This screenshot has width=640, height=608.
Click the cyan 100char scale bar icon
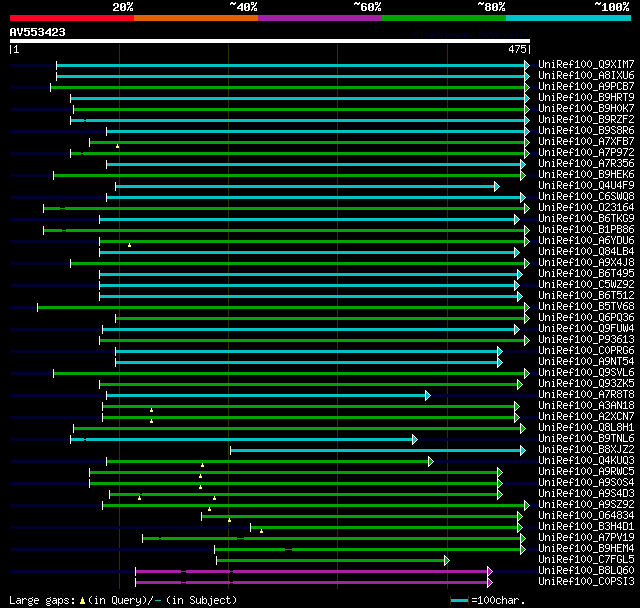tap(459, 600)
